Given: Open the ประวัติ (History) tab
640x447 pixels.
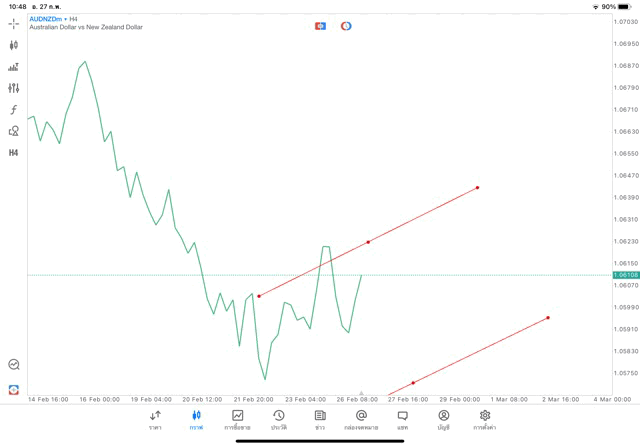Looking at the screenshot, I should coord(279,419).
